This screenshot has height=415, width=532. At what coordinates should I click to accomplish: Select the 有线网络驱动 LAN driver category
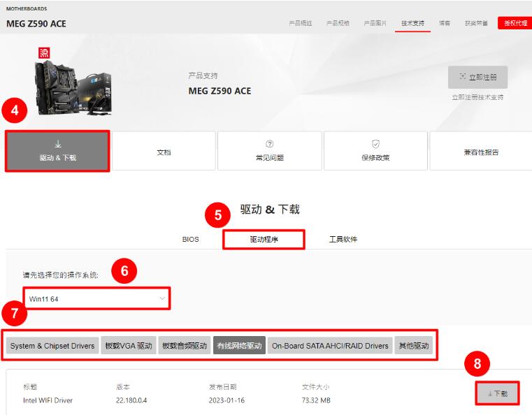[239, 346]
